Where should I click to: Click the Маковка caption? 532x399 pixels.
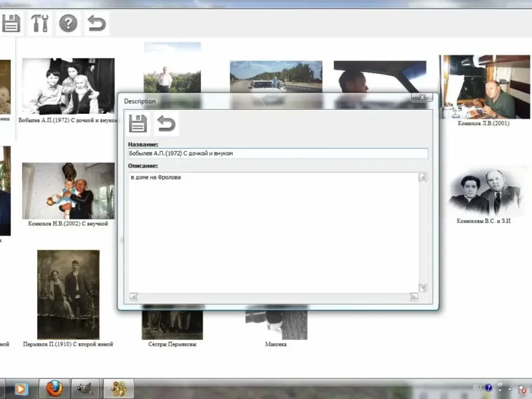276,344
